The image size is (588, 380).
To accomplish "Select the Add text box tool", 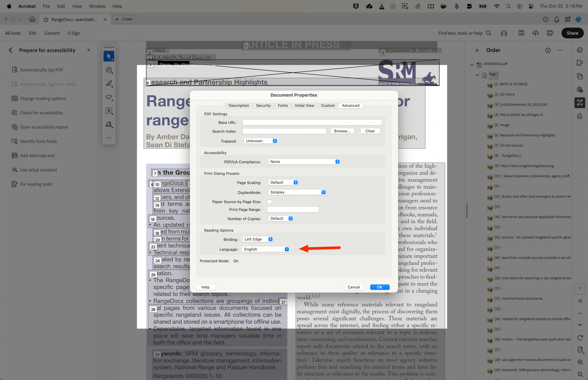I will (109, 111).
